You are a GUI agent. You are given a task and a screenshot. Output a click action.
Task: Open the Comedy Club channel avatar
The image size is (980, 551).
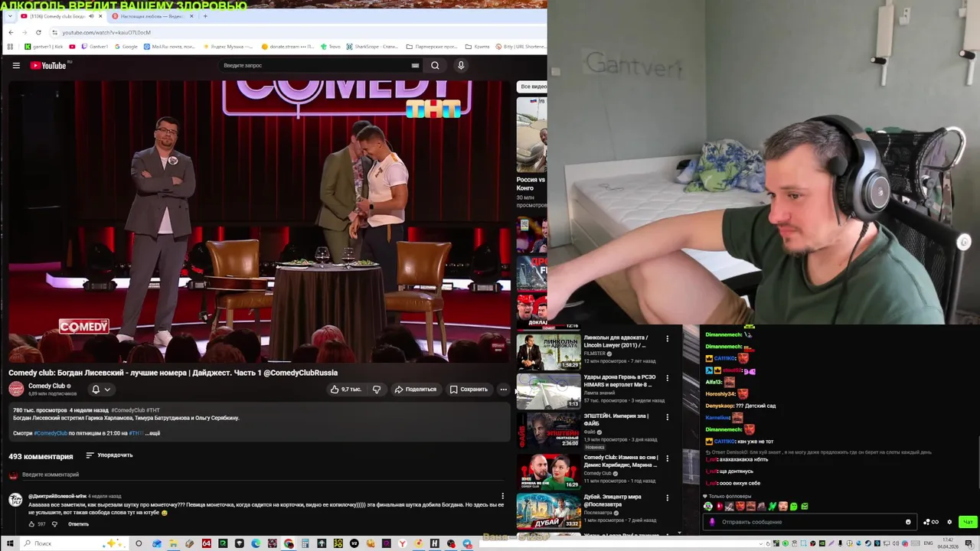click(x=16, y=389)
